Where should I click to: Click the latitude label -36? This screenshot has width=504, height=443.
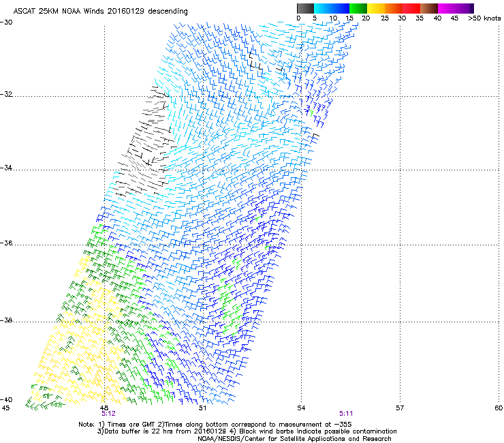tap(6, 243)
